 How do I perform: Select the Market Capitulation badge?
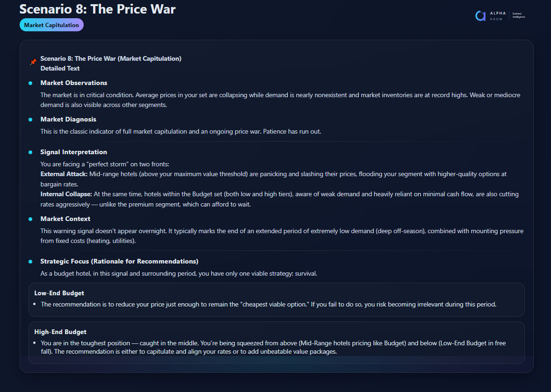[x=51, y=25]
